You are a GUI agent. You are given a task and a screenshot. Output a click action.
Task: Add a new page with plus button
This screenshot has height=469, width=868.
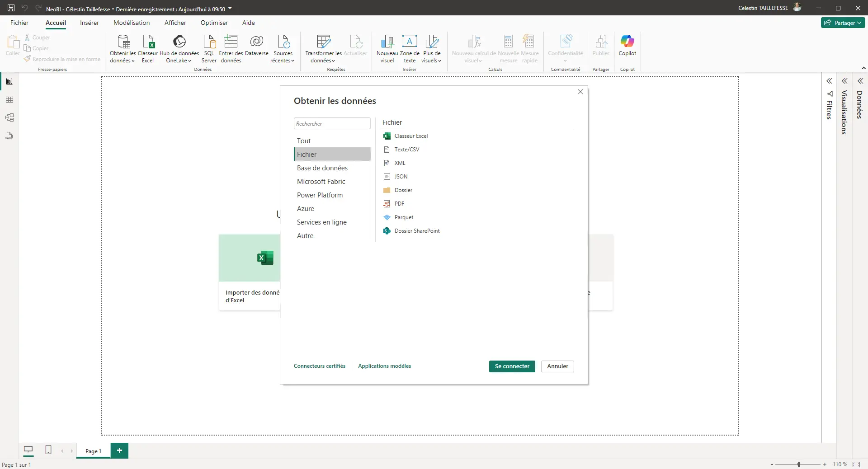coord(119,450)
